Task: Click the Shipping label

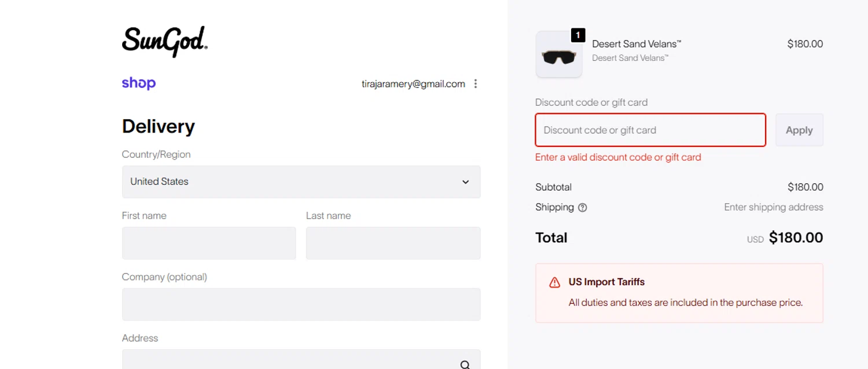Action: [554, 207]
